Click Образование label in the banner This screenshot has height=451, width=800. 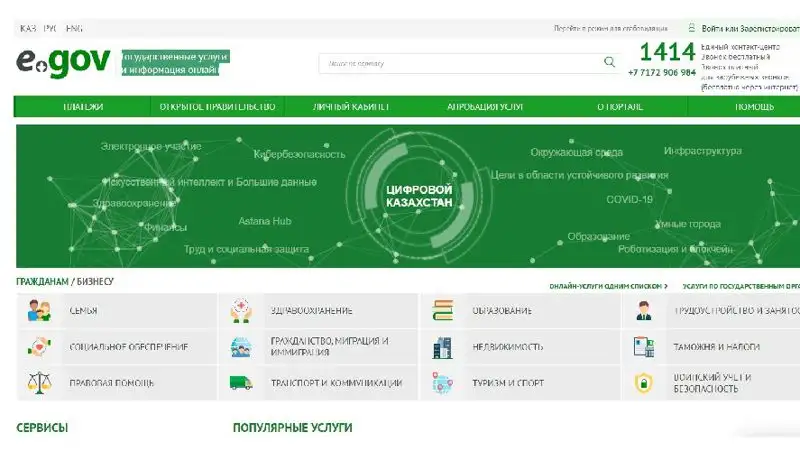598,237
